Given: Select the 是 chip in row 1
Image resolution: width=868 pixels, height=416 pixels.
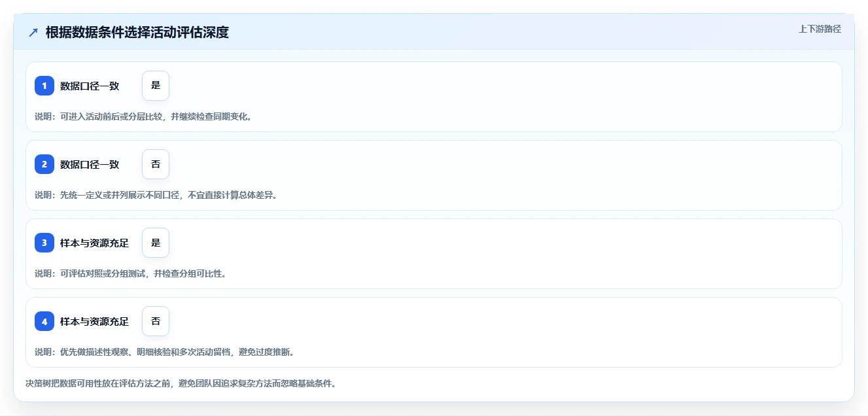Looking at the screenshot, I should [x=156, y=86].
